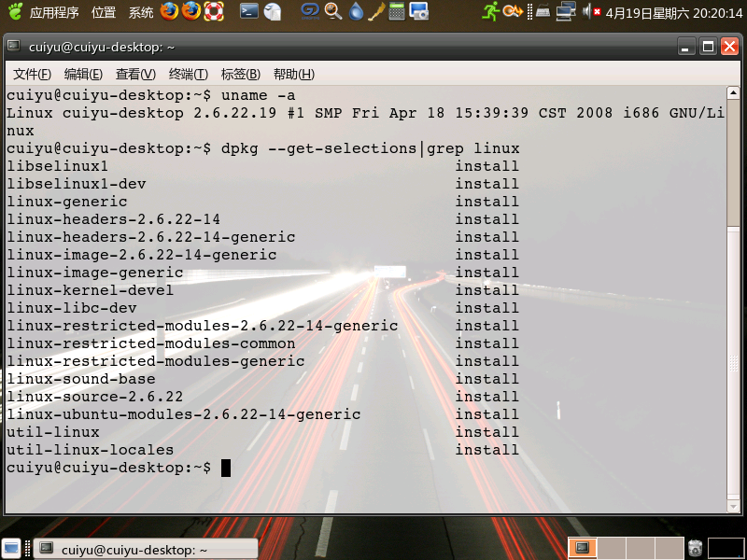The height and width of the screenshot is (560, 747).
Task: Switch to the active first workspace
Action: 583,549
